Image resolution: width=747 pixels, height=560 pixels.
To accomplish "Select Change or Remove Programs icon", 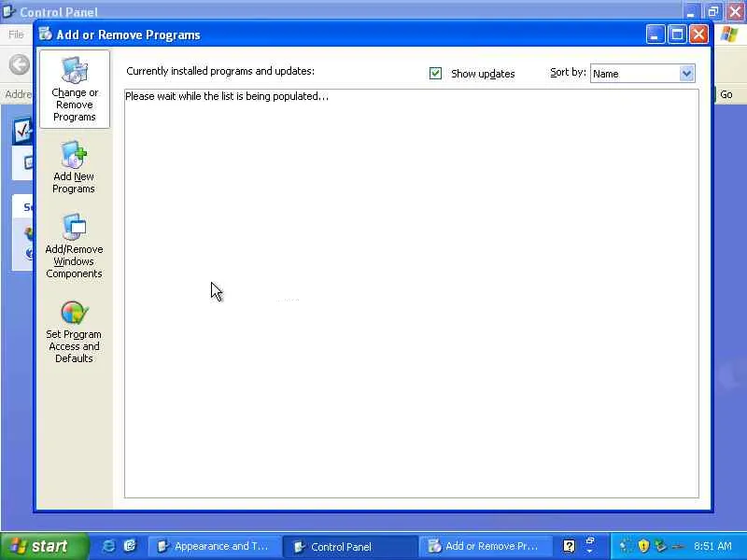I will click(75, 90).
